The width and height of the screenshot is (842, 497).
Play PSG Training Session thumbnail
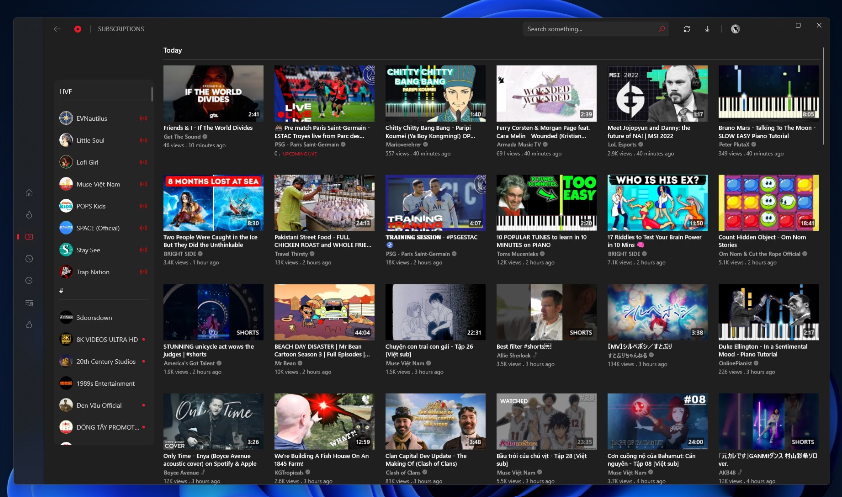point(435,203)
